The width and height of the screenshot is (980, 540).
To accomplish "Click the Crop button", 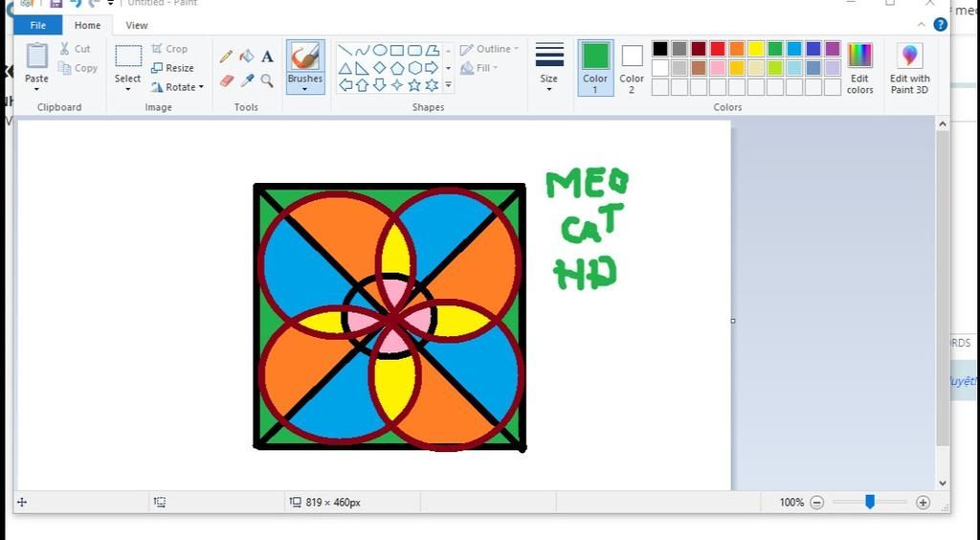I will pyautogui.click(x=169, y=49).
